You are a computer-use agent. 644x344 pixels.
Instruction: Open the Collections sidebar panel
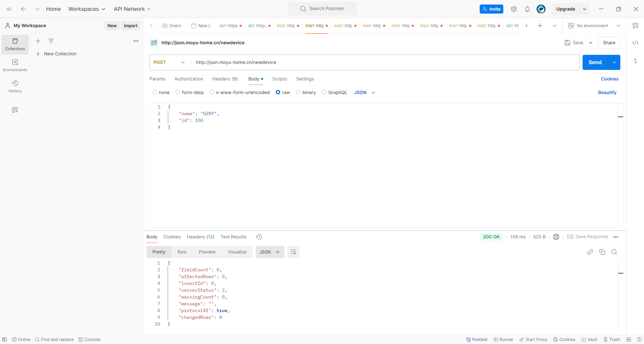[15, 45]
